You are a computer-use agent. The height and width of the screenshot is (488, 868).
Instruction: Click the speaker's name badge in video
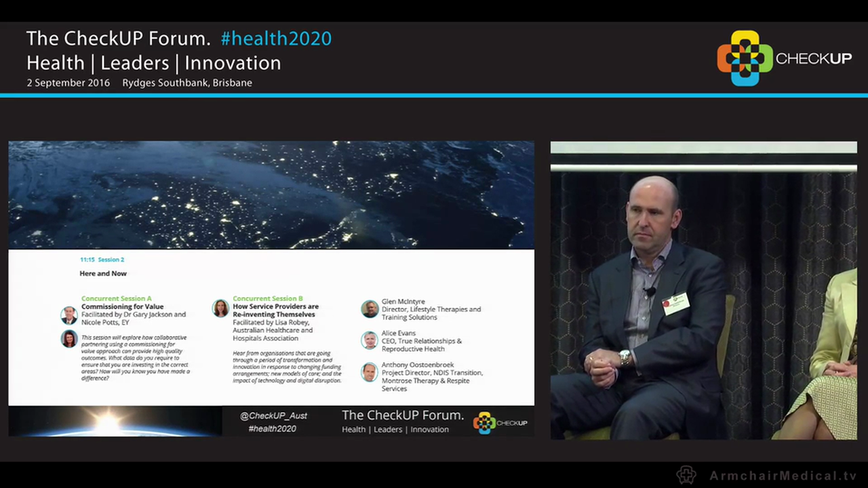click(x=675, y=304)
